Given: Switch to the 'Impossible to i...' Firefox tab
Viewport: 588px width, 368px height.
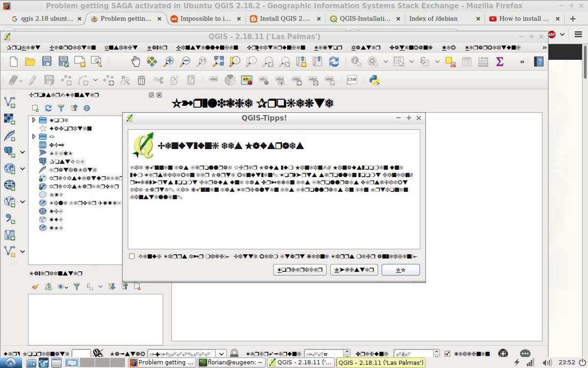Looking at the screenshot, I should [x=205, y=19].
